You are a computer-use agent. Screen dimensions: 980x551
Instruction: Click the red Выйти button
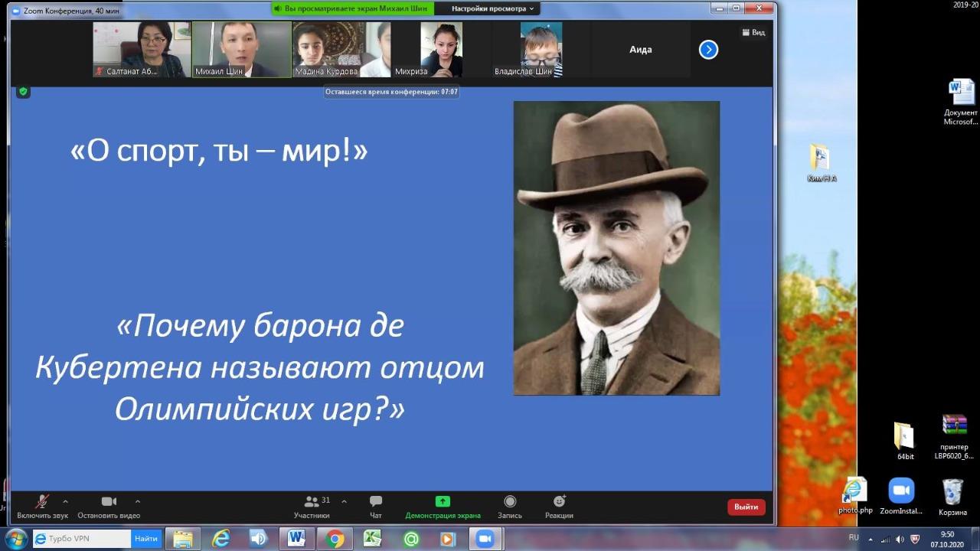click(746, 507)
